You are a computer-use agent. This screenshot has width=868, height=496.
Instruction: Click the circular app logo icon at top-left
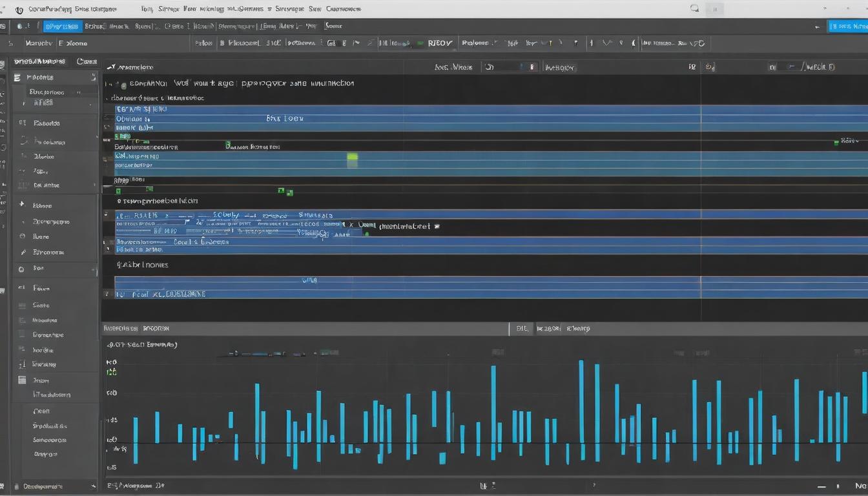(x=19, y=10)
